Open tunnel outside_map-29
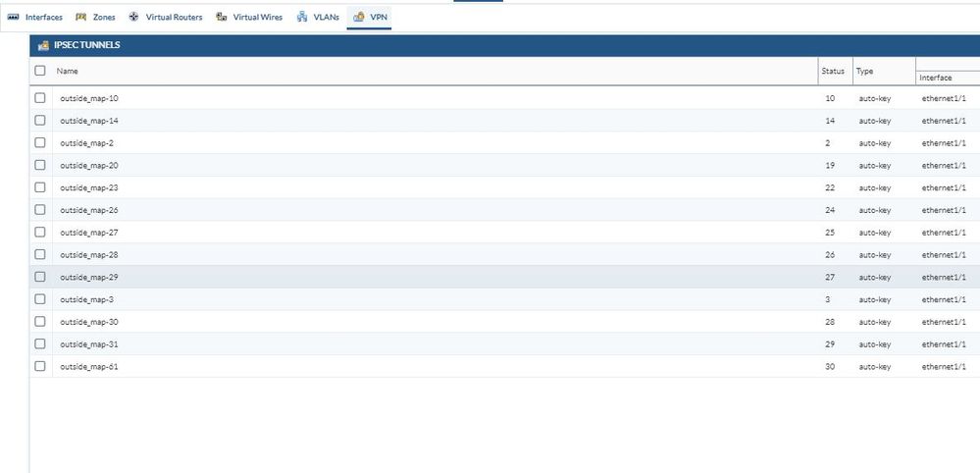The height and width of the screenshot is (473, 980). coord(89,277)
